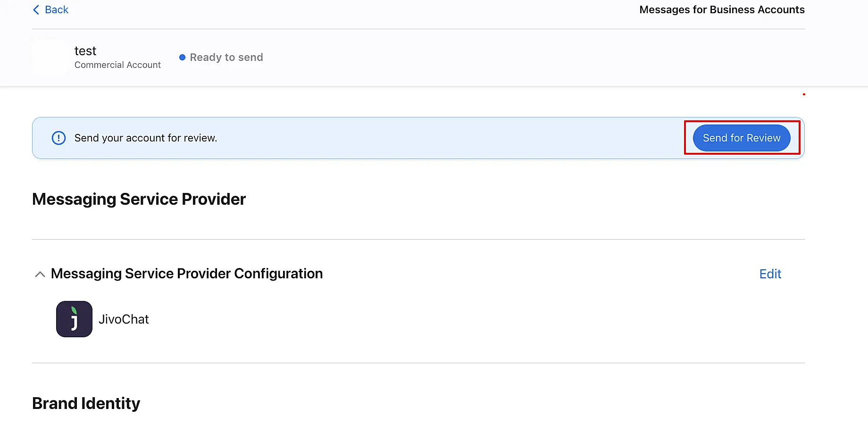
Task: Click the blue status dot indicator
Action: pos(182,58)
